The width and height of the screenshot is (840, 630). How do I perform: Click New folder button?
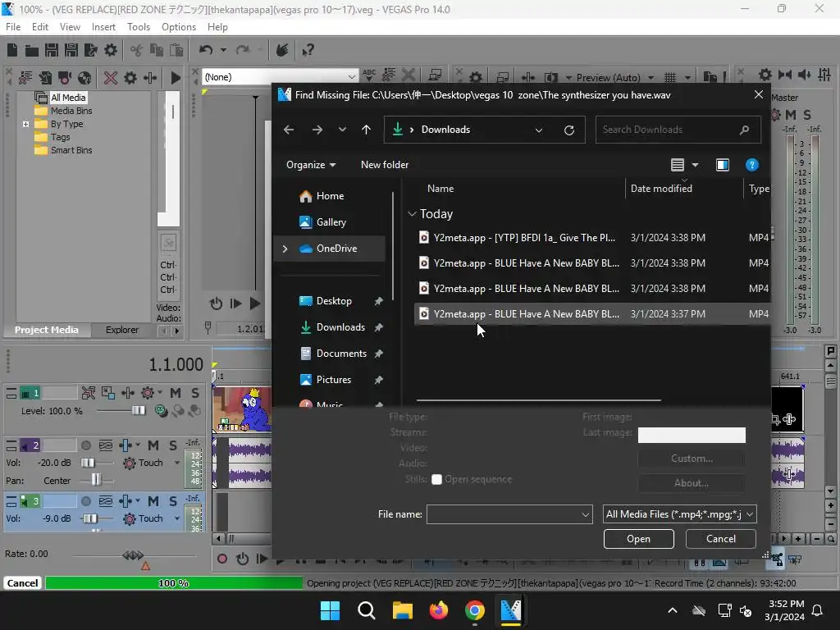[x=385, y=165]
